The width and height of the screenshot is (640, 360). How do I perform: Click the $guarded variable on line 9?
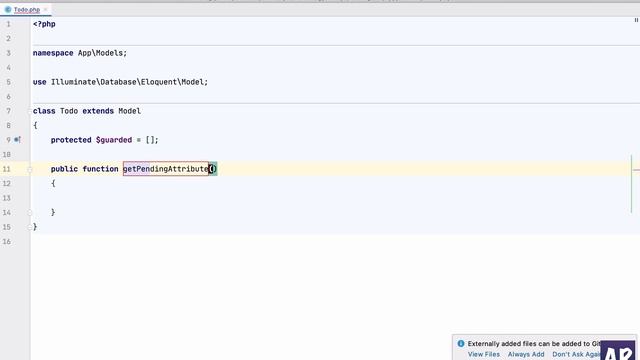(x=114, y=140)
